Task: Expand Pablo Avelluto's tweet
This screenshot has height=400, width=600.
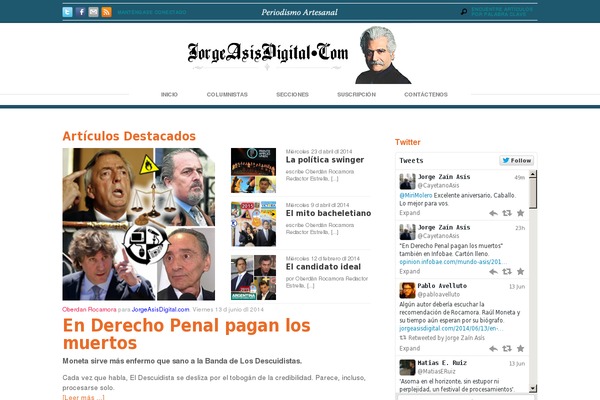Action: click(409, 348)
